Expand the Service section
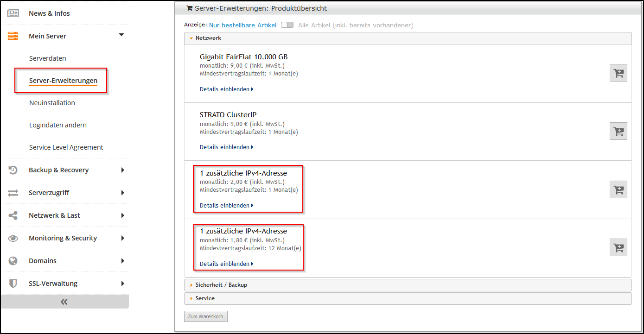 pyautogui.click(x=205, y=298)
